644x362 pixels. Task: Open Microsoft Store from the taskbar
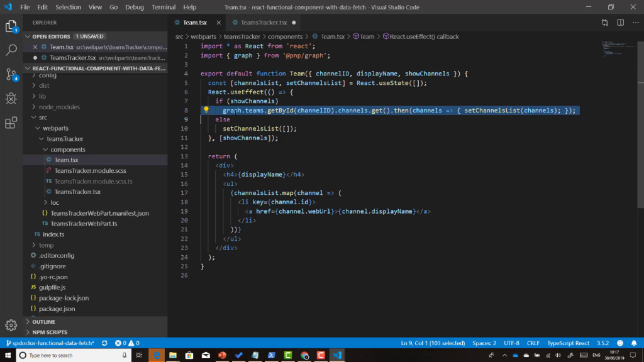(189, 355)
